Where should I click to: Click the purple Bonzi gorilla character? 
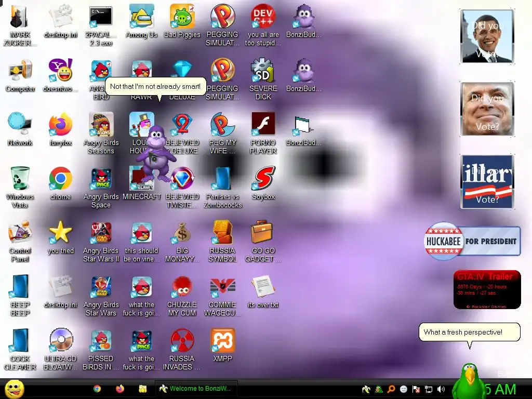point(156,153)
